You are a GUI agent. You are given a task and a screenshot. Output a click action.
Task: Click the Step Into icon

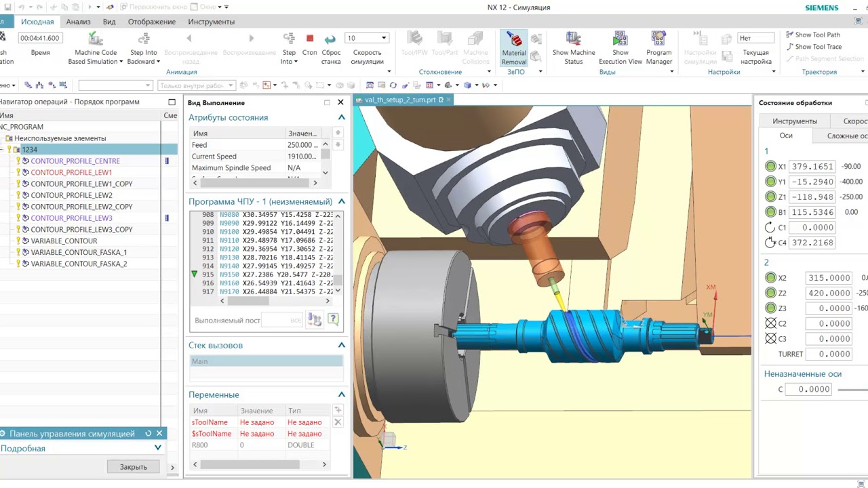[289, 39]
